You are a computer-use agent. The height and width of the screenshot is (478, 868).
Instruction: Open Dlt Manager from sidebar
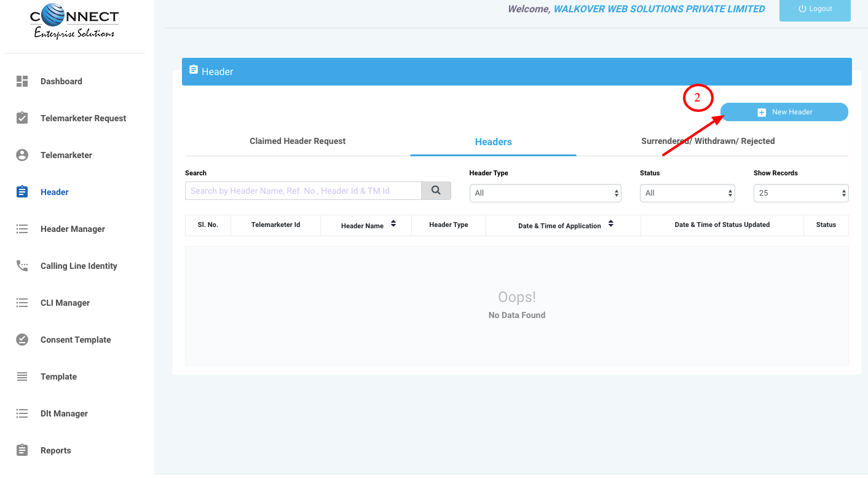tap(64, 413)
